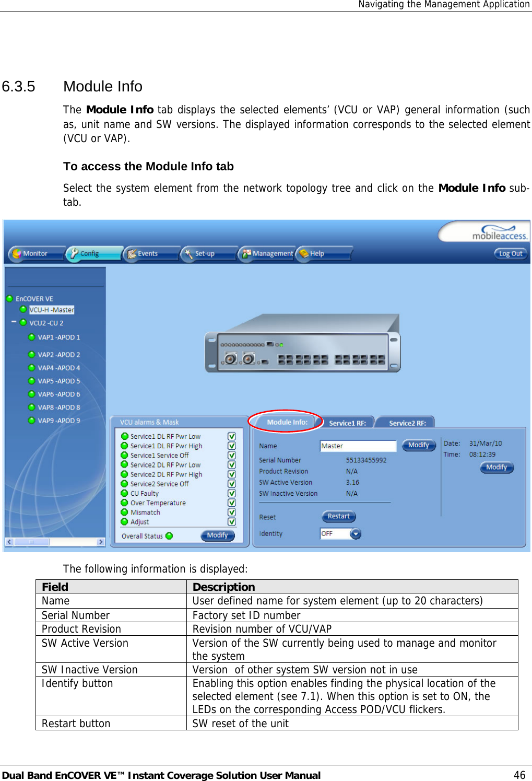Click the Events tab icon
The image size is (532, 781).
coord(132,253)
